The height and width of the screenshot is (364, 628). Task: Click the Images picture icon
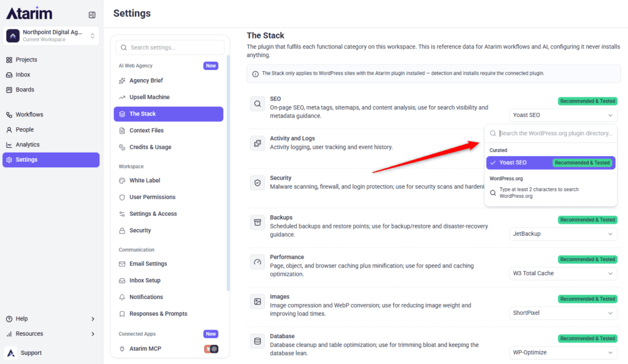[x=258, y=301]
